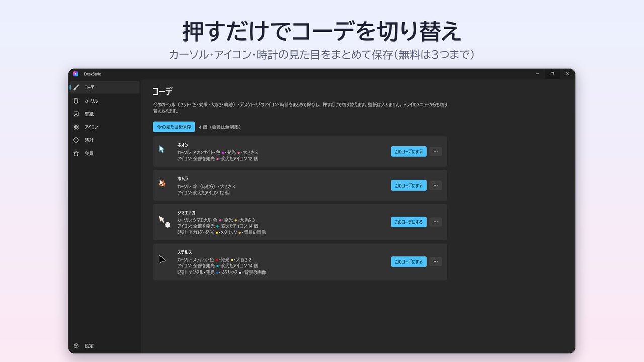
Task: Click the ホムラ outfit title text
Action: [183, 179]
